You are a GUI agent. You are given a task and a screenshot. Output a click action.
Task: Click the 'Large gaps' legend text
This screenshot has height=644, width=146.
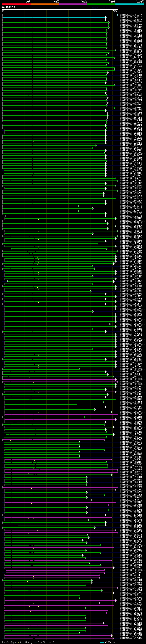[x=10, y=642]
